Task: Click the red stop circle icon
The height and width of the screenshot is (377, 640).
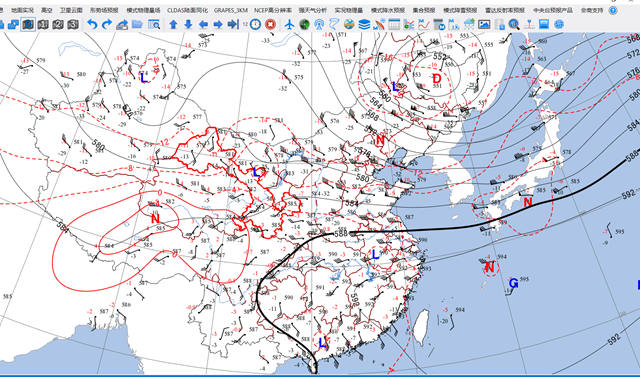Action: click(x=270, y=24)
